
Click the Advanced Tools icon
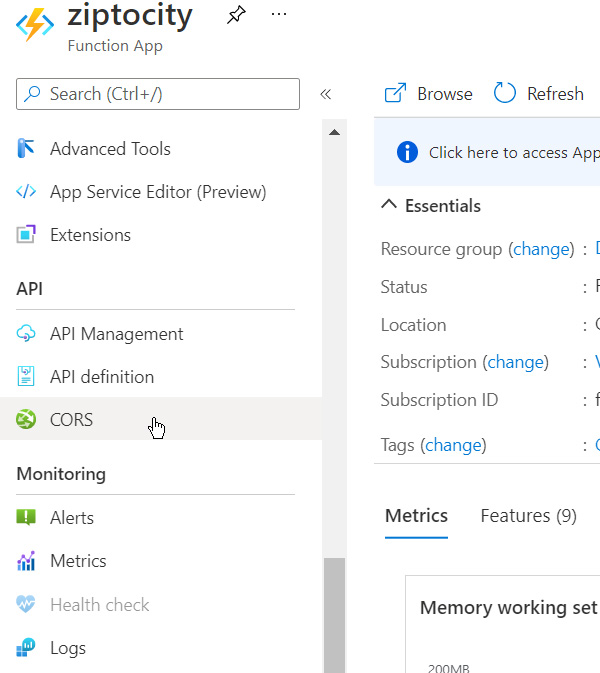coord(26,149)
